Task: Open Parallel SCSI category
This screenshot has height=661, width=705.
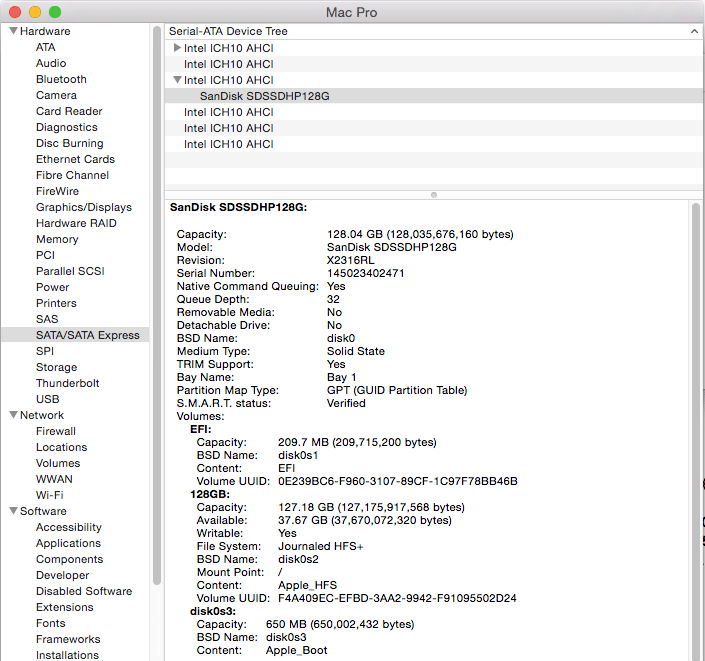Action: point(70,271)
